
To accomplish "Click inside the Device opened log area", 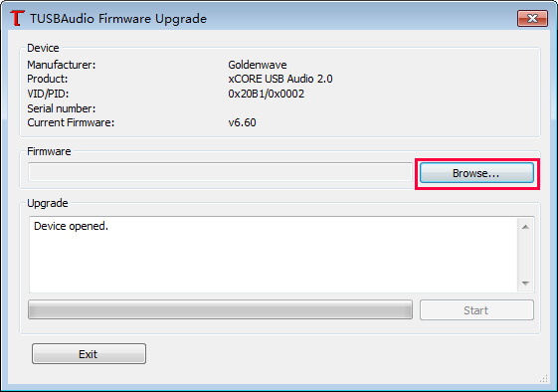I will pyautogui.click(x=274, y=255).
